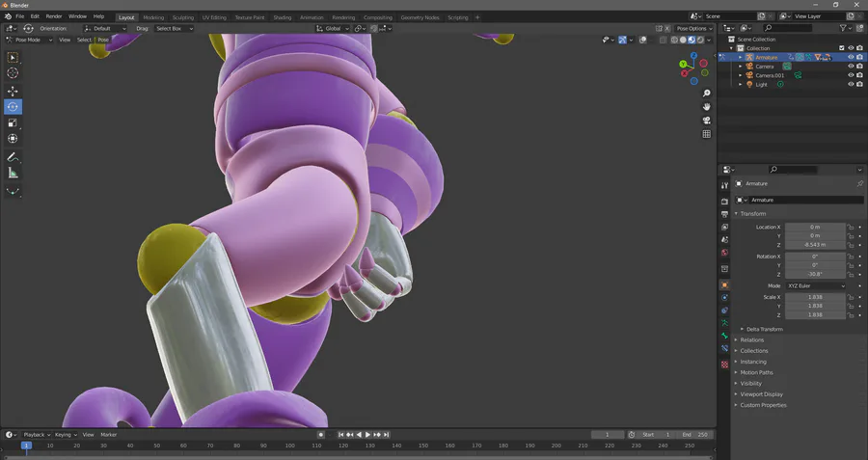Switch to the Geometry Nodes workspace tab
Viewport: 868px width, 460px height.
[420, 17]
